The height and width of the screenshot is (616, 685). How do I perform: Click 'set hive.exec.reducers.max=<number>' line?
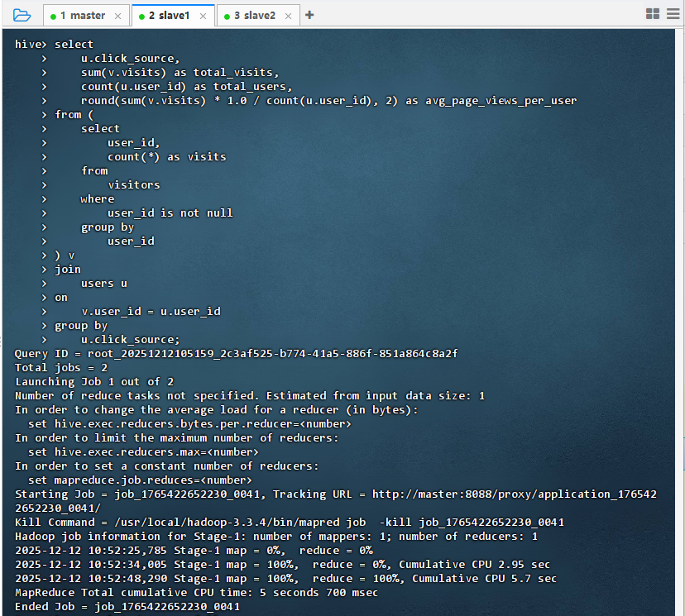[143, 451]
